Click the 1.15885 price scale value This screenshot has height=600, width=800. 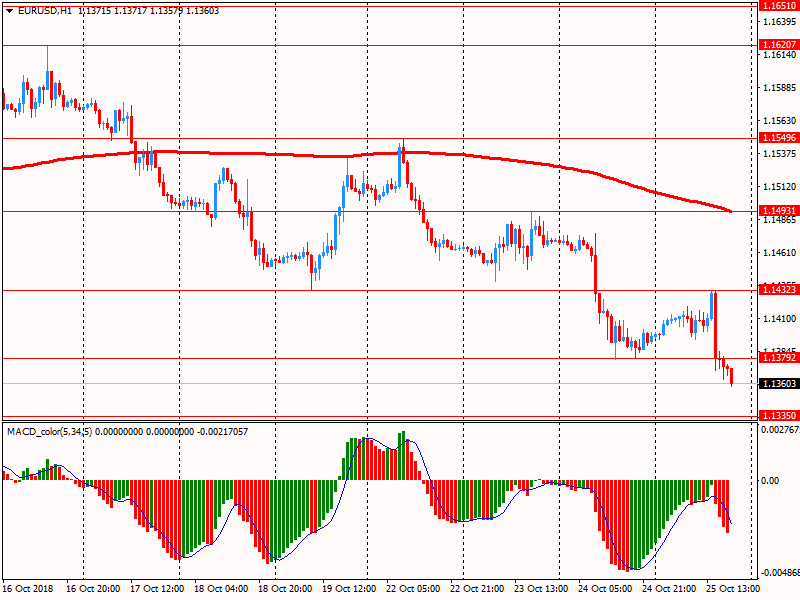click(x=779, y=88)
